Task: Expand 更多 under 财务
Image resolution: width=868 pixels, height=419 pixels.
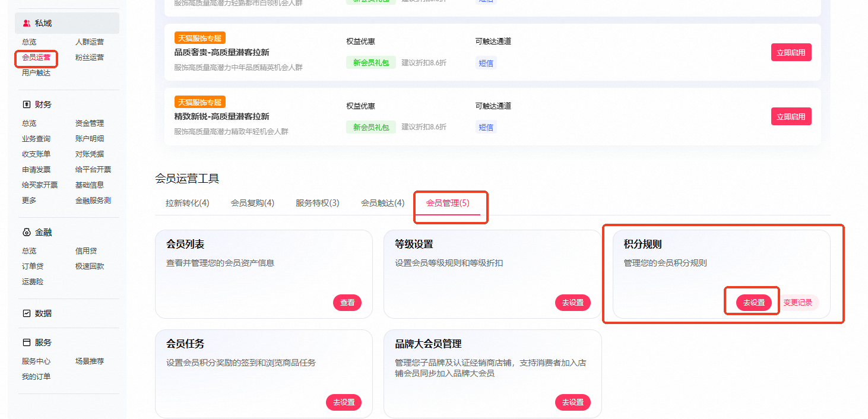Action: [x=29, y=201]
